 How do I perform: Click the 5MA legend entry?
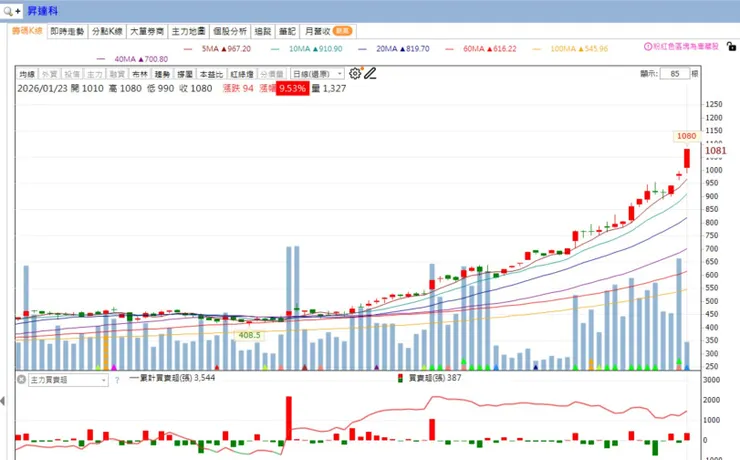click(x=218, y=49)
